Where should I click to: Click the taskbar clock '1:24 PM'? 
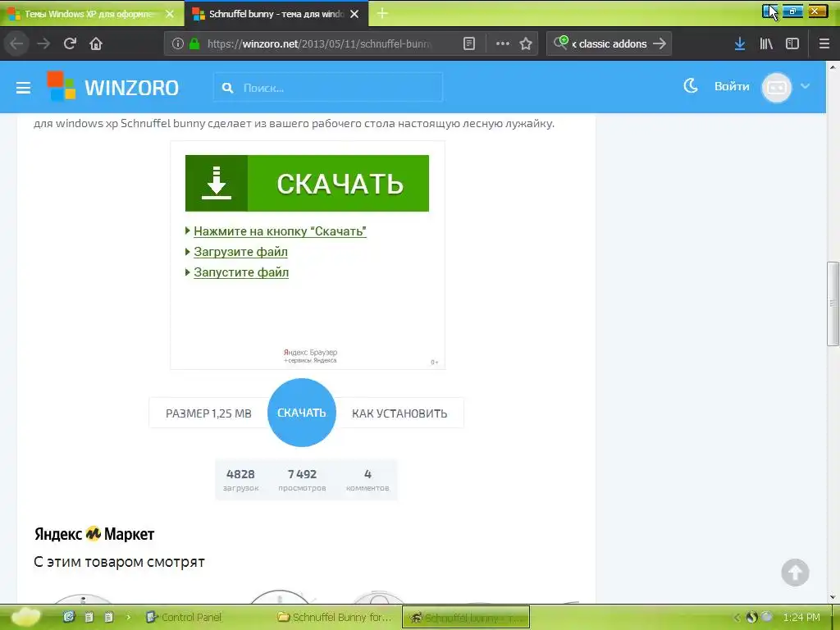click(801, 617)
